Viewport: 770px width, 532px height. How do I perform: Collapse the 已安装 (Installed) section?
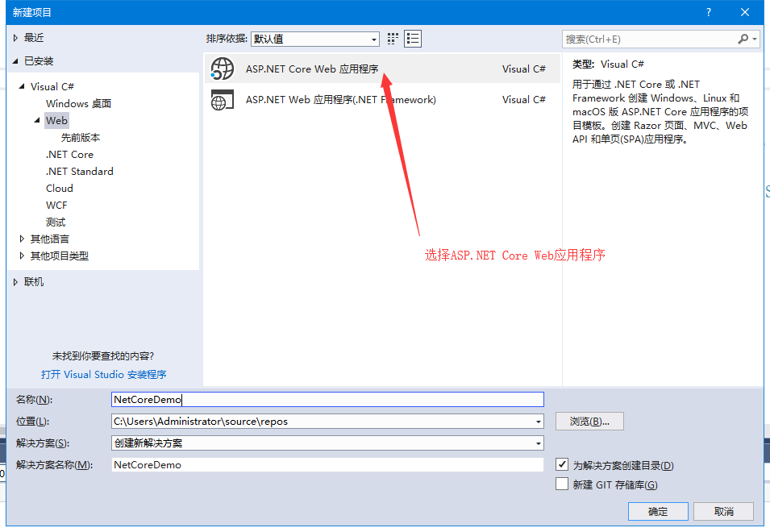coord(15,61)
